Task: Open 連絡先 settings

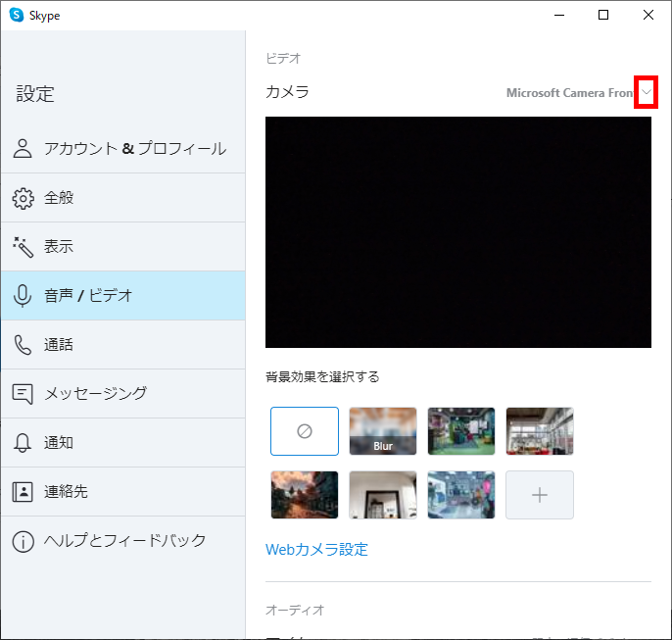Action: [123, 492]
